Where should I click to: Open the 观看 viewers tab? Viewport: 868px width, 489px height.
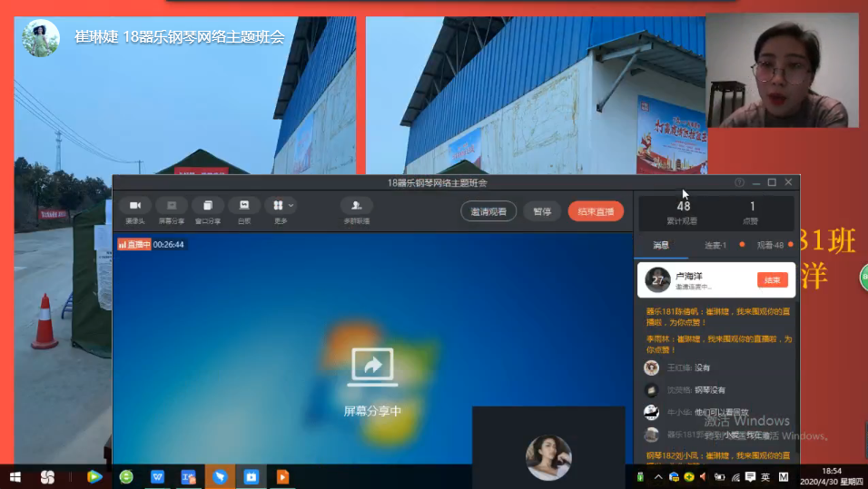(x=770, y=245)
